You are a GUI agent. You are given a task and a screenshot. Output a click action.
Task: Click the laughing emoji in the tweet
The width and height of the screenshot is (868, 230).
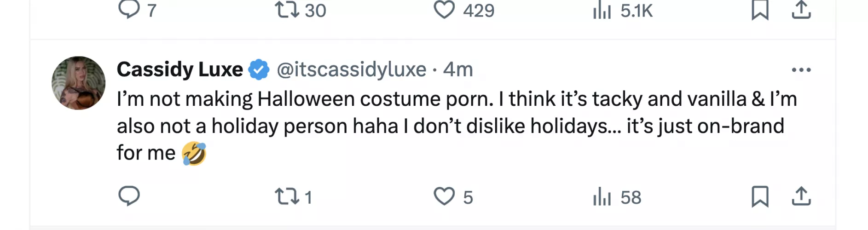[194, 154]
